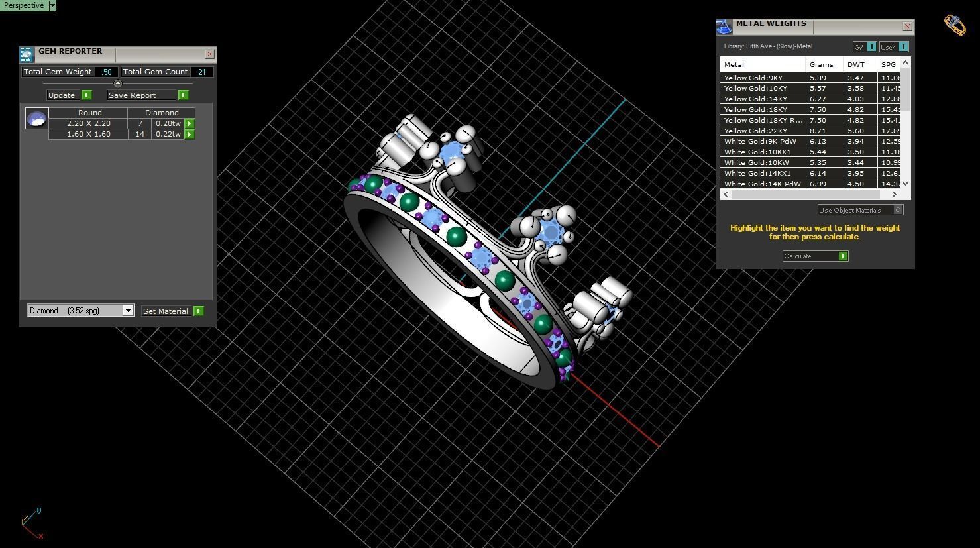Click the Round shape header cell
Screen dimensions: 980x548
89,113
